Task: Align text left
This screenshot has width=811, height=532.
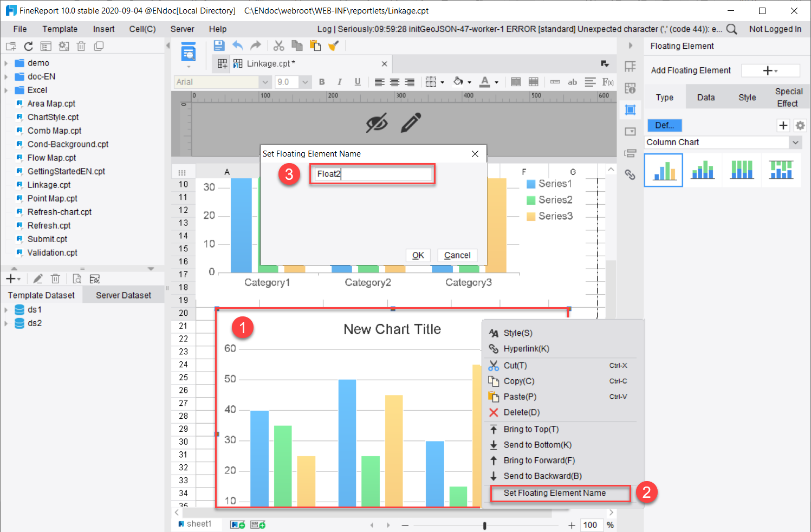Action: tap(380, 82)
